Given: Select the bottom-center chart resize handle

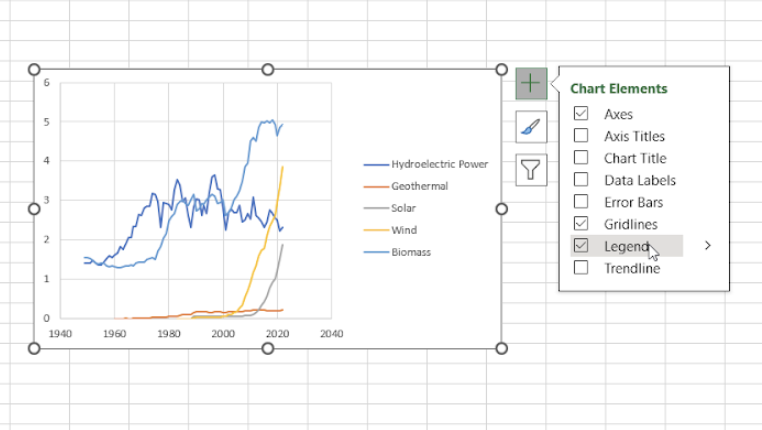Looking at the screenshot, I should pyautogui.click(x=268, y=348).
